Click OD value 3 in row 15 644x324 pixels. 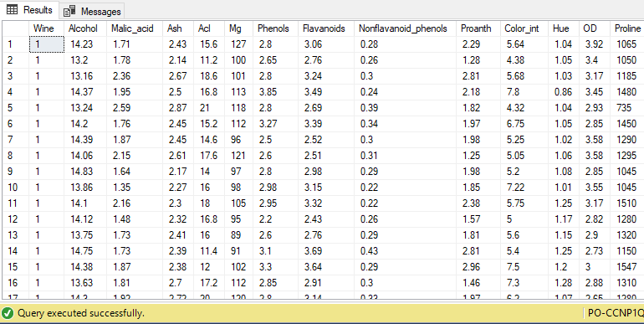[x=588, y=266]
